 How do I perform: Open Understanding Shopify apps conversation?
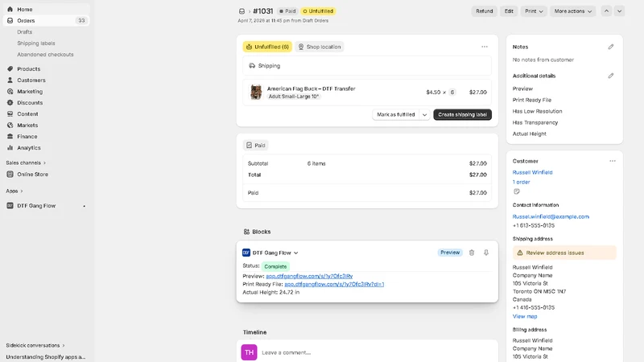click(x=46, y=356)
